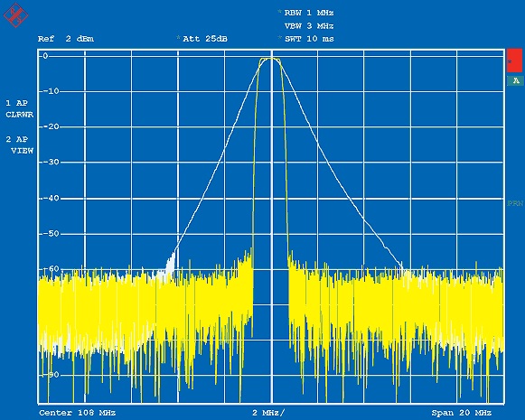Click the green PRN status label

pos(515,203)
